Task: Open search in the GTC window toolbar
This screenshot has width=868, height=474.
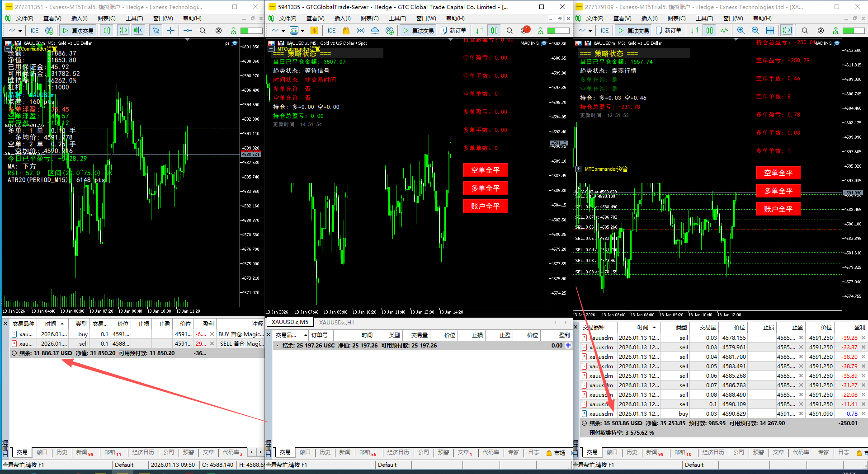Action: click(509, 31)
